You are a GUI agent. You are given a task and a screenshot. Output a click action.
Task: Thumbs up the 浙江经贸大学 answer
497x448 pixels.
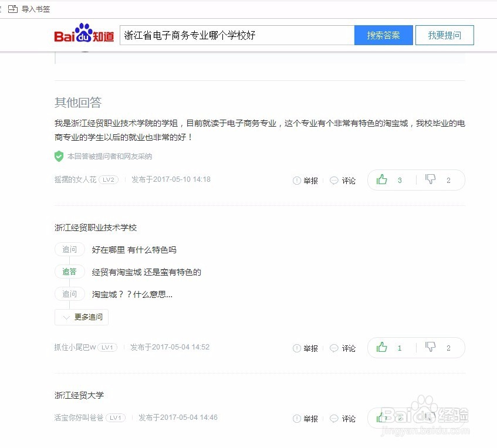[382, 418]
